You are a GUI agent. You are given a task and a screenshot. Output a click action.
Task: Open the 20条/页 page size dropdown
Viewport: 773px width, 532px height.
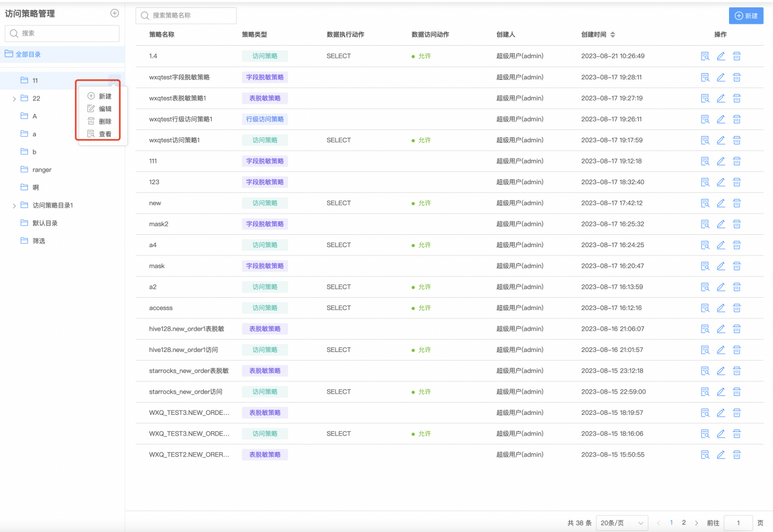[x=622, y=523]
